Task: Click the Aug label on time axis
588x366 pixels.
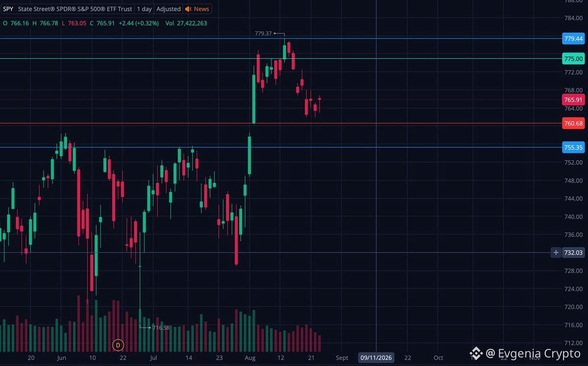Action: 250,358
